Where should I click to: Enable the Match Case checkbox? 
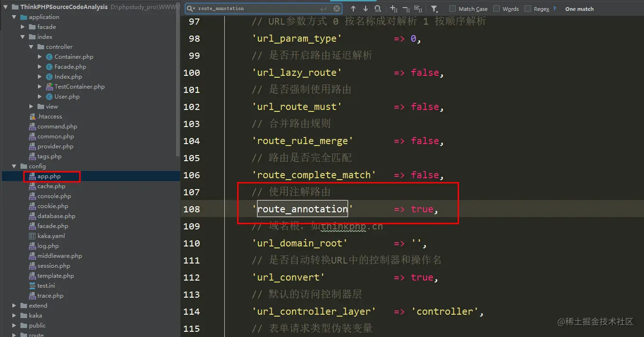click(x=452, y=9)
